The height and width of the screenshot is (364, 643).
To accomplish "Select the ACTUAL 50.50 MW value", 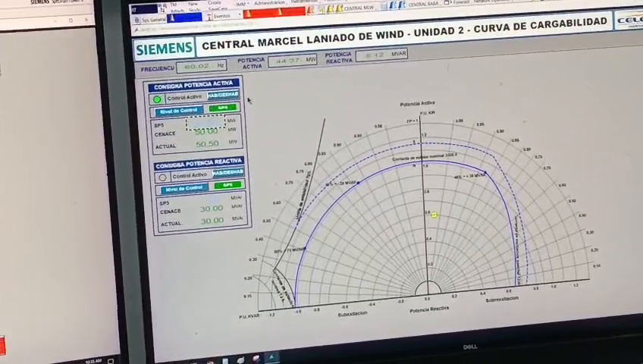I will (x=207, y=144).
